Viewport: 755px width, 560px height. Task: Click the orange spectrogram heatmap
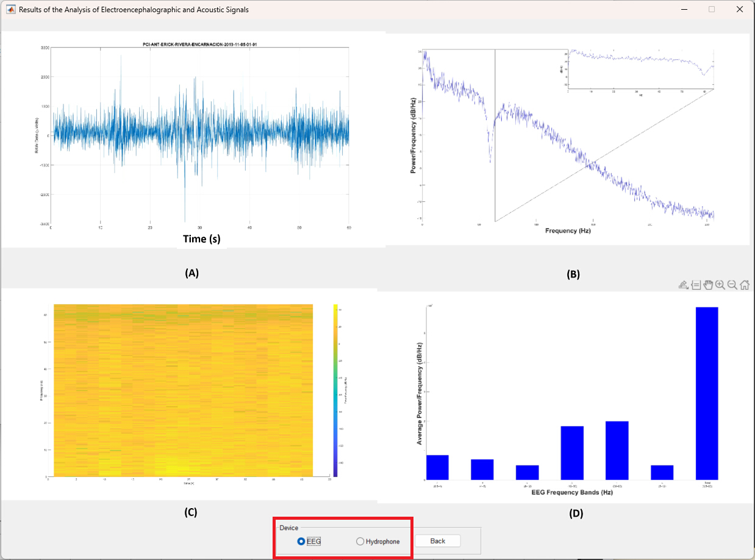(184, 390)
